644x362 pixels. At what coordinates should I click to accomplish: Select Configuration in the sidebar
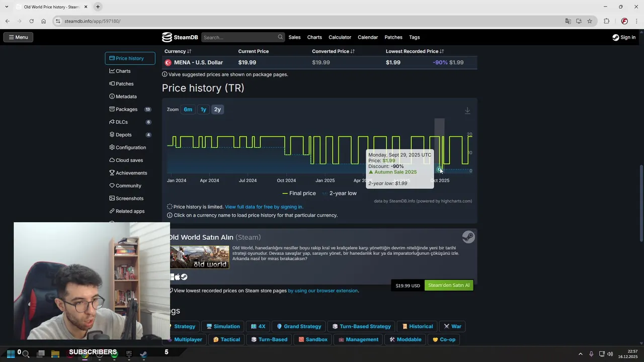130,147
